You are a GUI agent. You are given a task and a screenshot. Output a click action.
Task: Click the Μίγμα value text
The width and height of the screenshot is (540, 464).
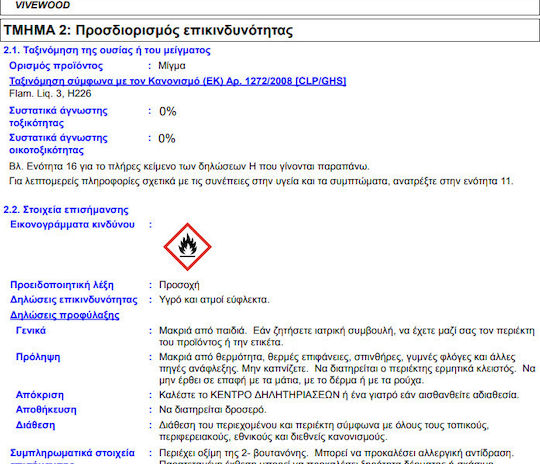tap(172, 66)
